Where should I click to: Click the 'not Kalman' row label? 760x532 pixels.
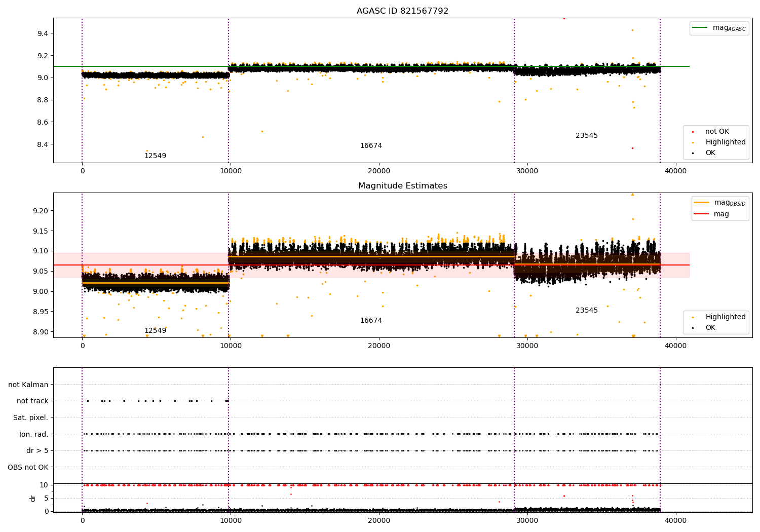(x=28, y=385)
